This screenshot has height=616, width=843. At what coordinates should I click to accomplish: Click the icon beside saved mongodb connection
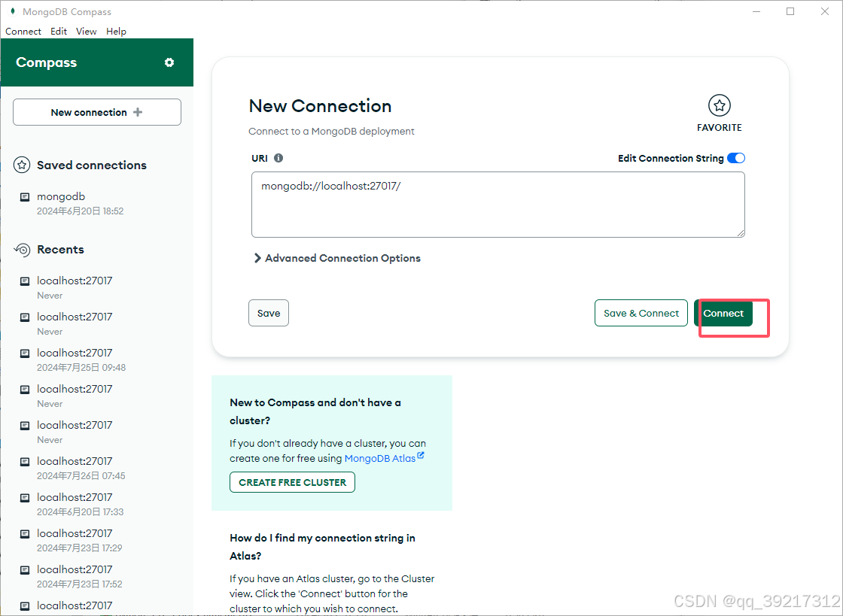pos(25,197)
